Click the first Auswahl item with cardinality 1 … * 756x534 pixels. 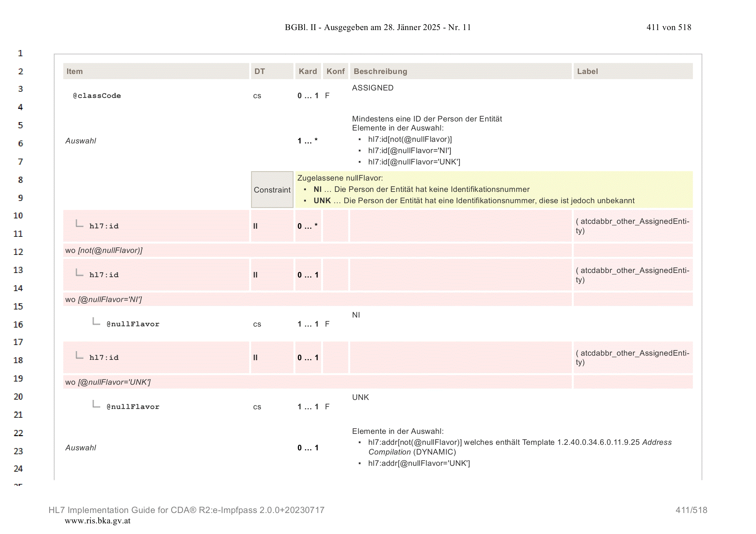tap(81, 141)
